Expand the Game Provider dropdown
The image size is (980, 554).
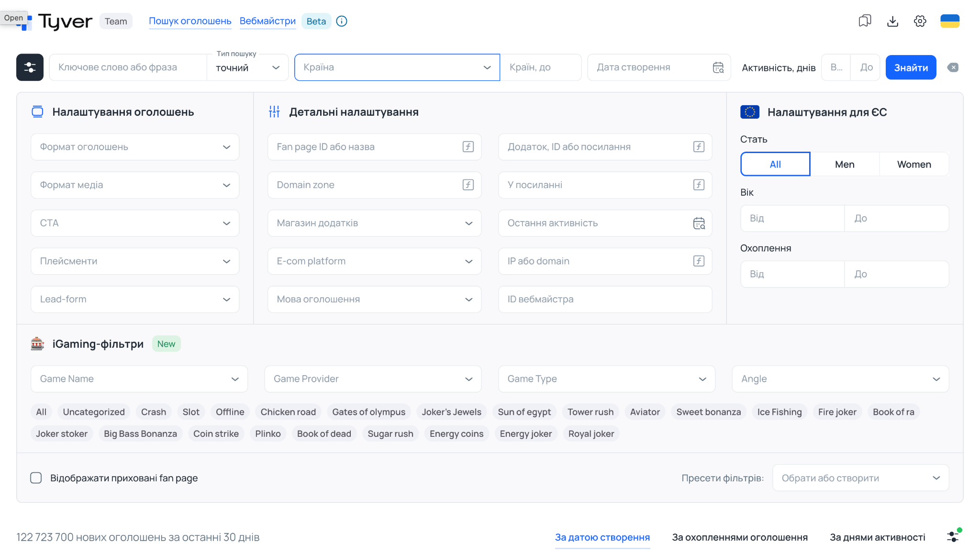[x=373, y=379]
